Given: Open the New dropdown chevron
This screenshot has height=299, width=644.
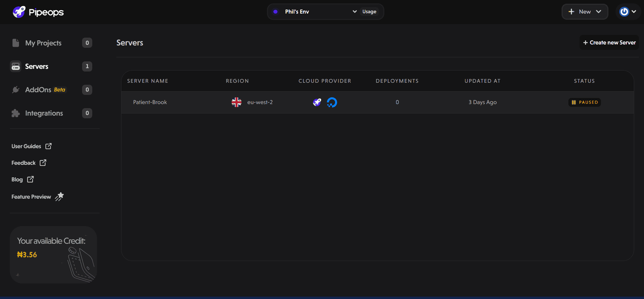Looking at the screenshot, I should coord(599,12).
